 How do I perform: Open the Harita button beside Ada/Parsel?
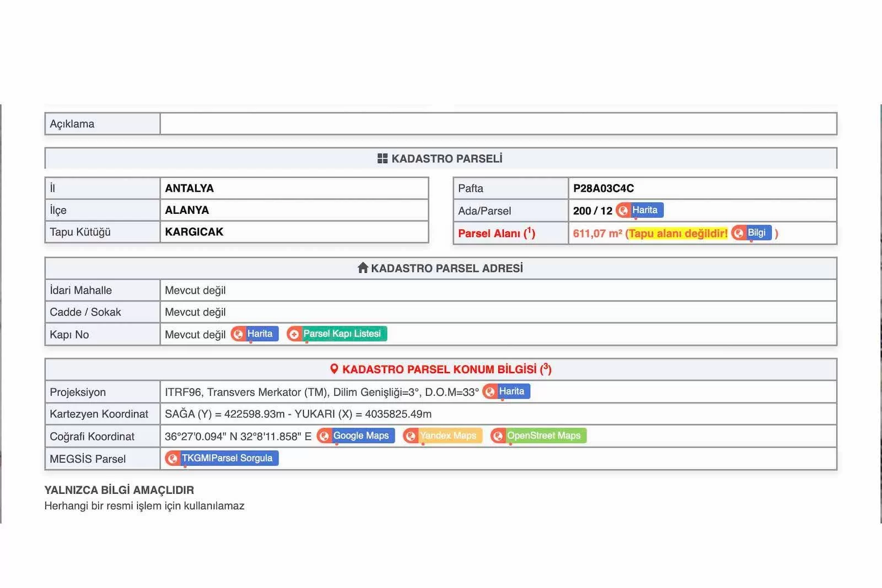640,210
